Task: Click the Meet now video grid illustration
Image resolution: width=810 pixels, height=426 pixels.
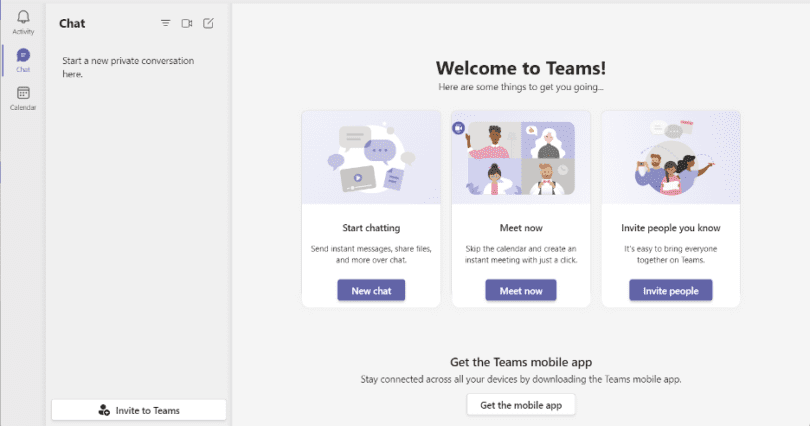Action: 521,158
